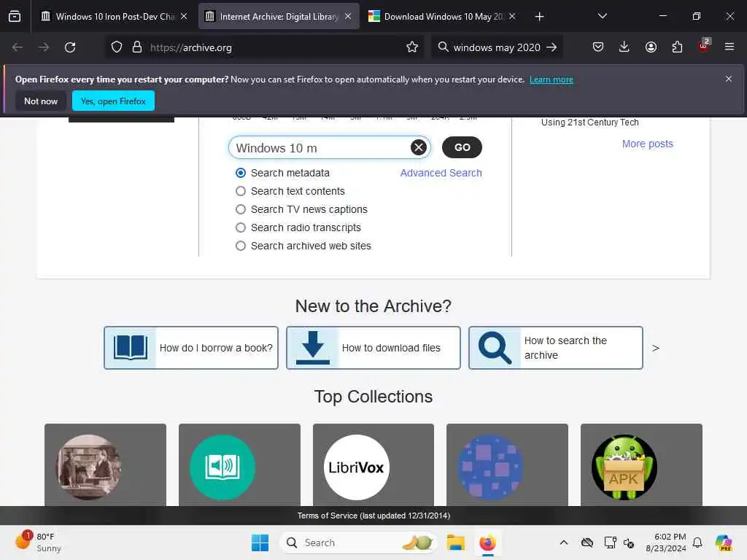Image resolution: width=747 pixels, height=560 pixels.
Task: Open uBlock extension icon with badge
Action: 704,46
